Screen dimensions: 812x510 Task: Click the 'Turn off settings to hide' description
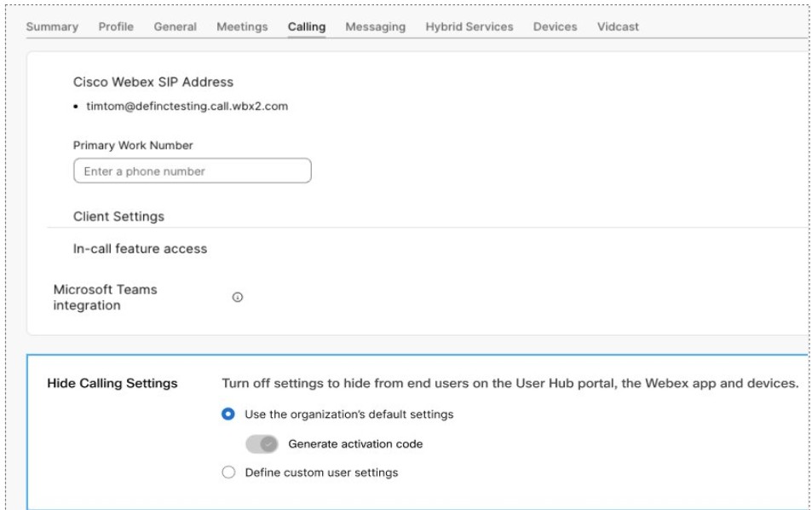point(510,383)
